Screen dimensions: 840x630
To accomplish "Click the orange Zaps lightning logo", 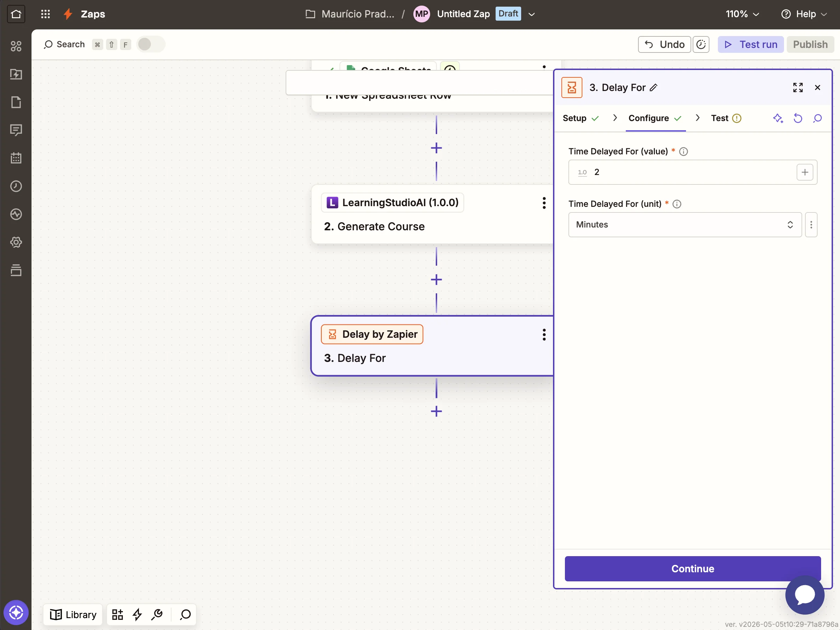I will click(68, 14).
